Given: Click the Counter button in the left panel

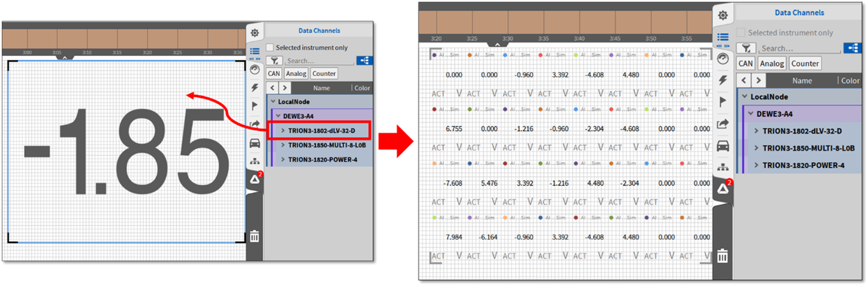Looking at the screenshot, I should [324, 74].
